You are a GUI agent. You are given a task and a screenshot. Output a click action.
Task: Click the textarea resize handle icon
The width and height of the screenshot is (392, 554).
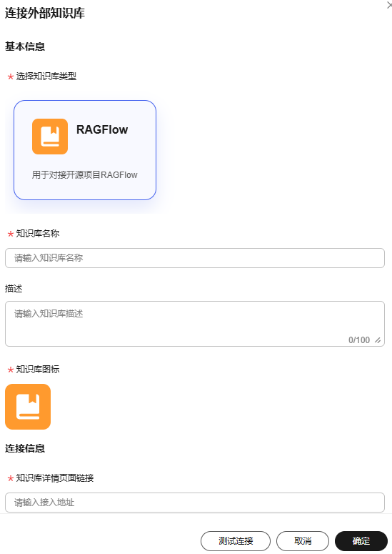pos(378,340)
